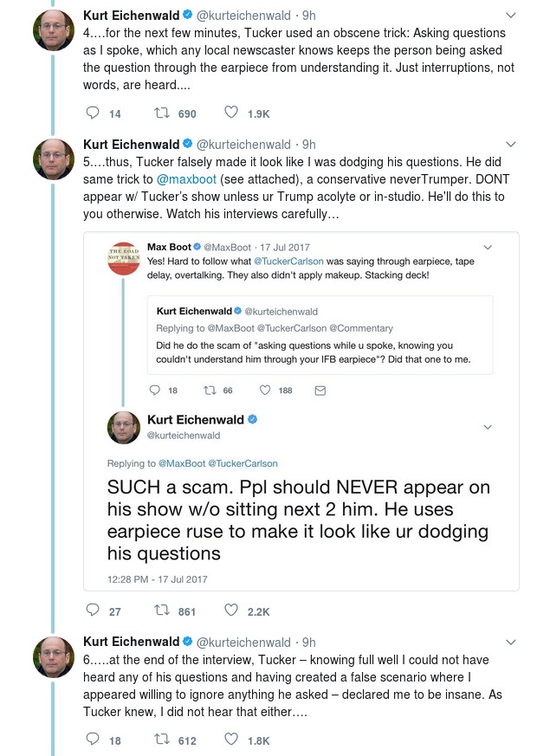Viewport: 550px width, 756px height.
Task: Like Max Boot's tweet with 188 likes
Action: click(265, 390)
